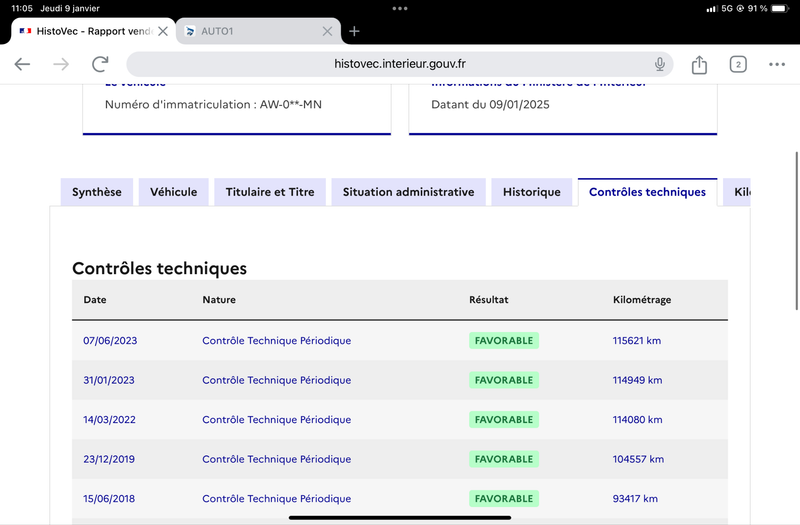Click the Kilométrage column header
Image resolution: width=800 pixels, height=525 pixels.
tap(642, 299)
